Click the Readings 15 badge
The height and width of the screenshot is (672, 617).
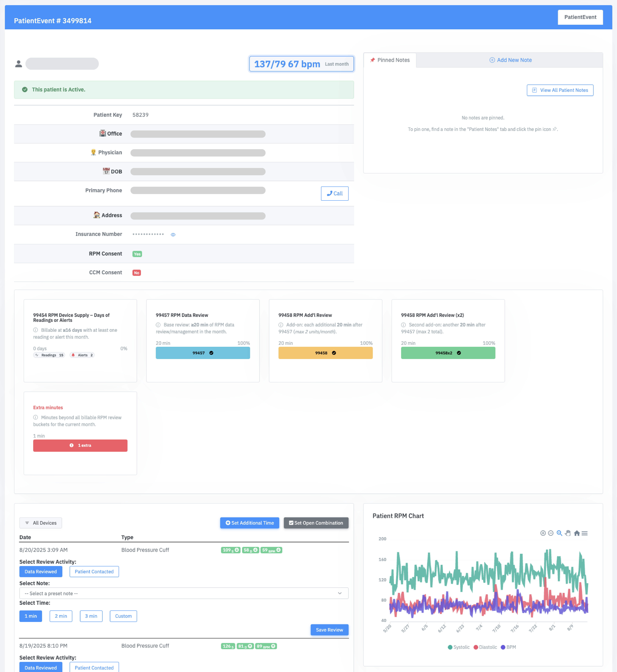click(x=49, y=355)
